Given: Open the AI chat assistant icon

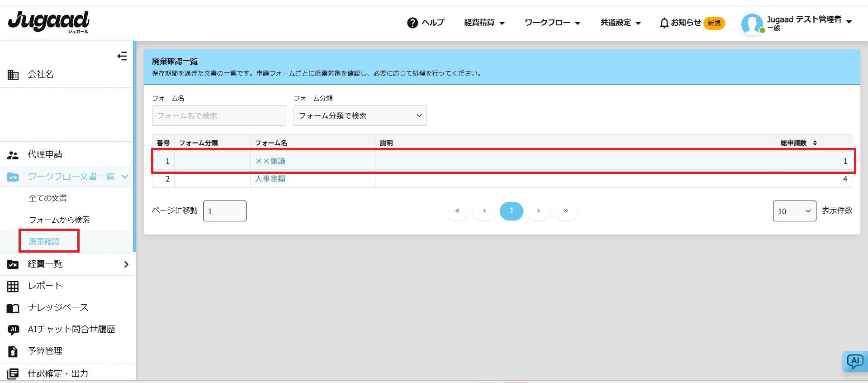Looking at the screenshot, I should 854,361.
